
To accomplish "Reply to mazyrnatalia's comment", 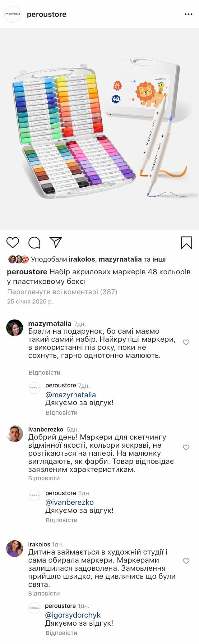I will [x=44, y=372].
